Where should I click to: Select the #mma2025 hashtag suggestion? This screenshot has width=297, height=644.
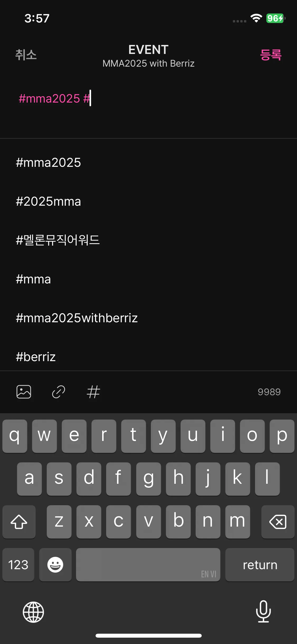tap(49, 162)
